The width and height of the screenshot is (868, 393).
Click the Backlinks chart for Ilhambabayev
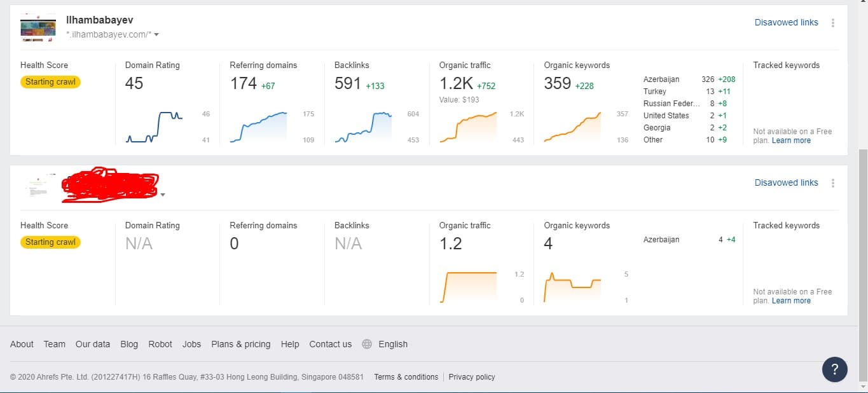(363, 127)
